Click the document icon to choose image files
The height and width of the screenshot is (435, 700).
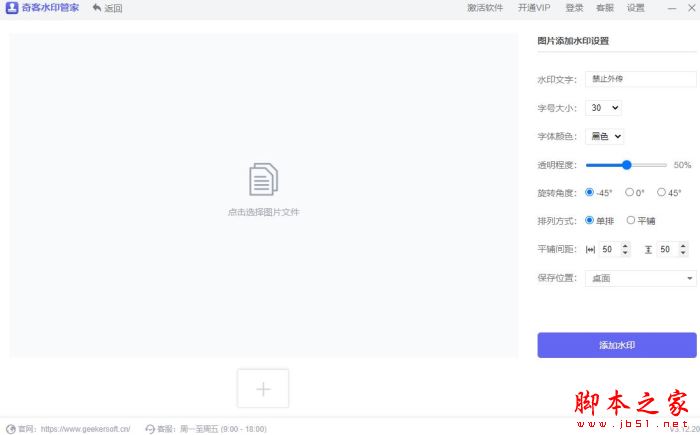click(263, 179)
